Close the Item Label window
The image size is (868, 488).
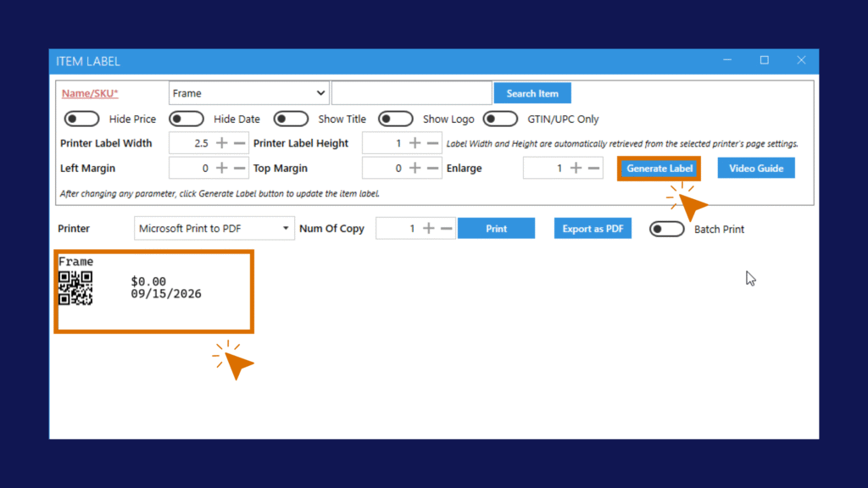801,60
